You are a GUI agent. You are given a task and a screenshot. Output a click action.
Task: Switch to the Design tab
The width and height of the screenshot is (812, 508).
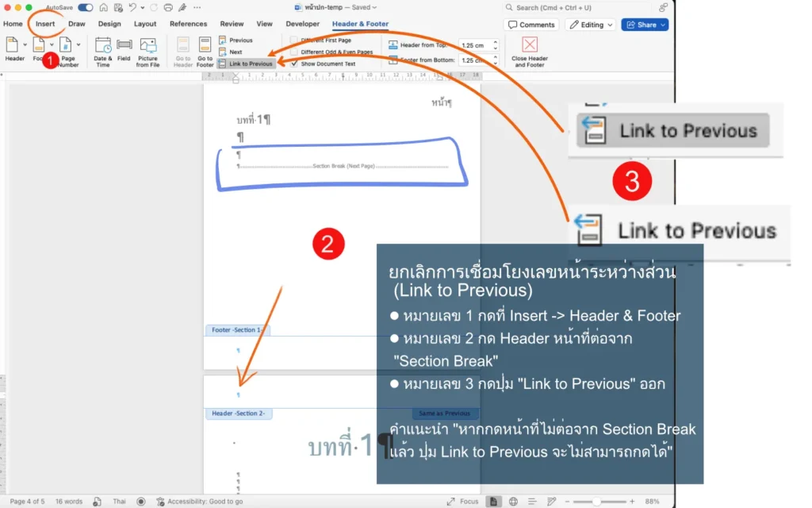click(x=109, y=24)
